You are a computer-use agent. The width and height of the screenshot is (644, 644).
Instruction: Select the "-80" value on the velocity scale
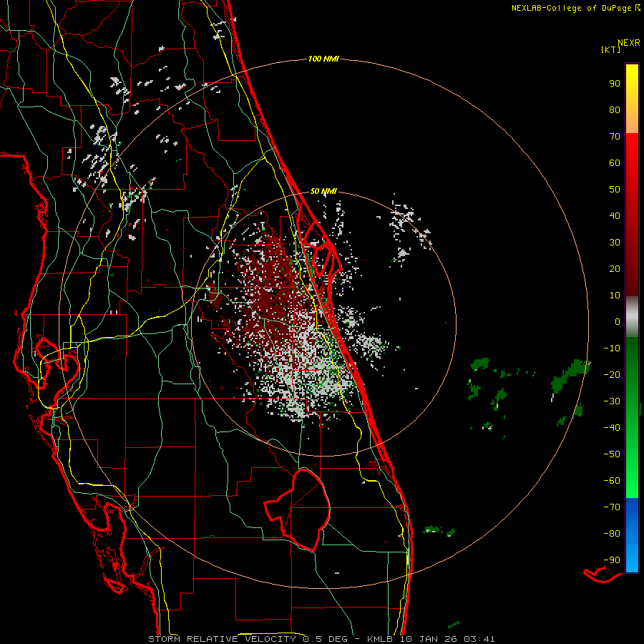pyautogui.click(x=612, y=534)
